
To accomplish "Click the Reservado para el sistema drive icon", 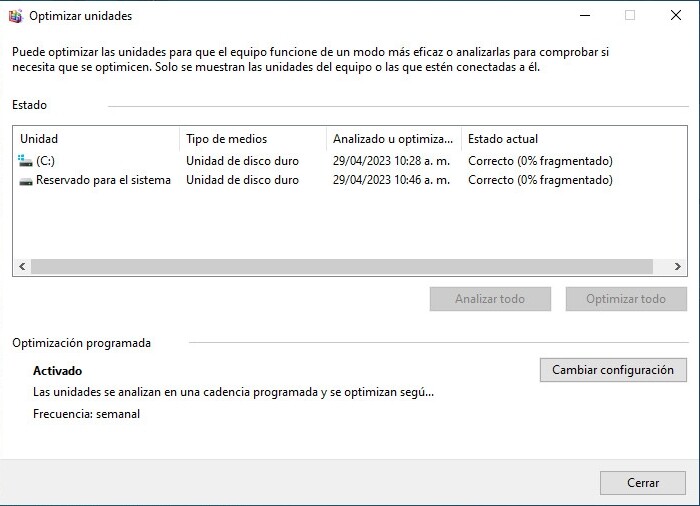I will click(26, 181).
